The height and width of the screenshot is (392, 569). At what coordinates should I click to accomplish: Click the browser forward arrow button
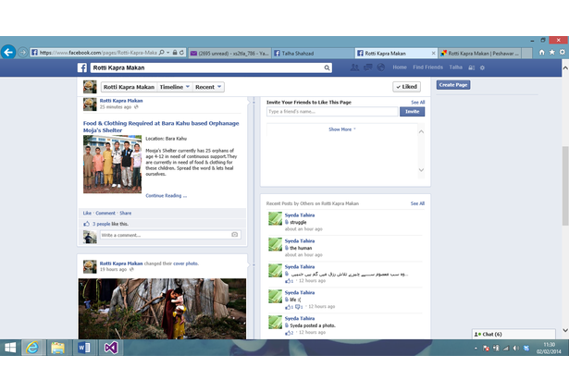(x=22, y=53)
